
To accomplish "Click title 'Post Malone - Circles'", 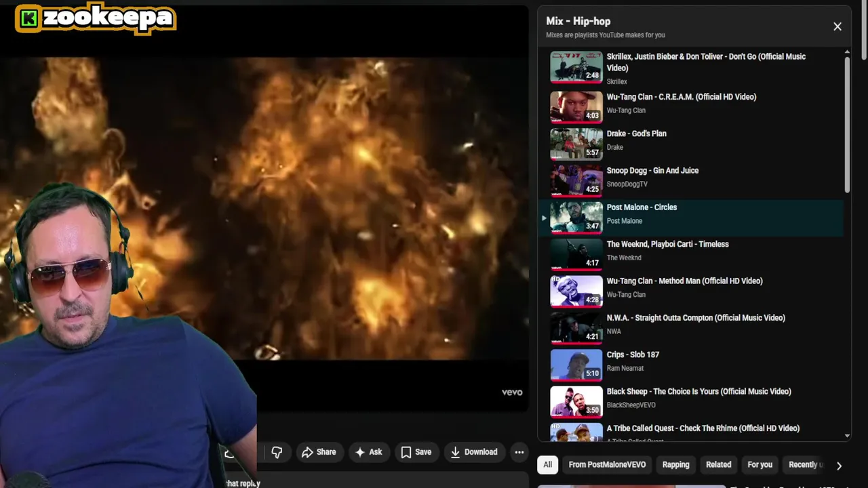I will click(642, 207).
